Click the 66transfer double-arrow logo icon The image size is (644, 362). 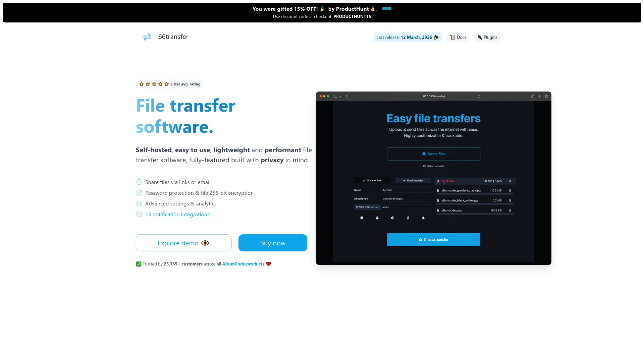(147, 37)
